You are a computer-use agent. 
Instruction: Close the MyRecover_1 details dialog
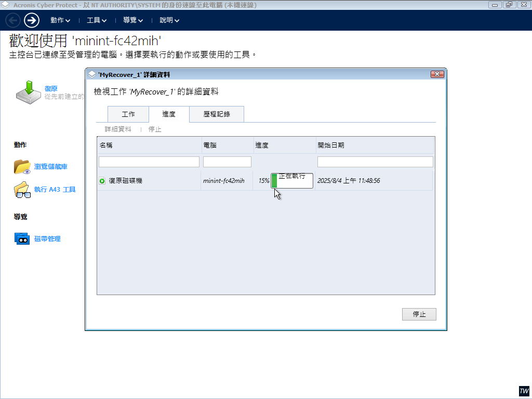(x=437, y=75)
